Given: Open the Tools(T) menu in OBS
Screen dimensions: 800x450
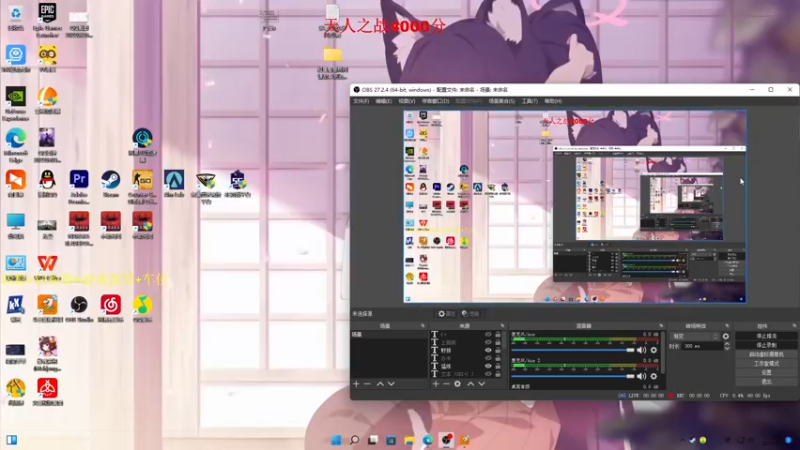Looking at the screenshot, I should click(530, 101).
